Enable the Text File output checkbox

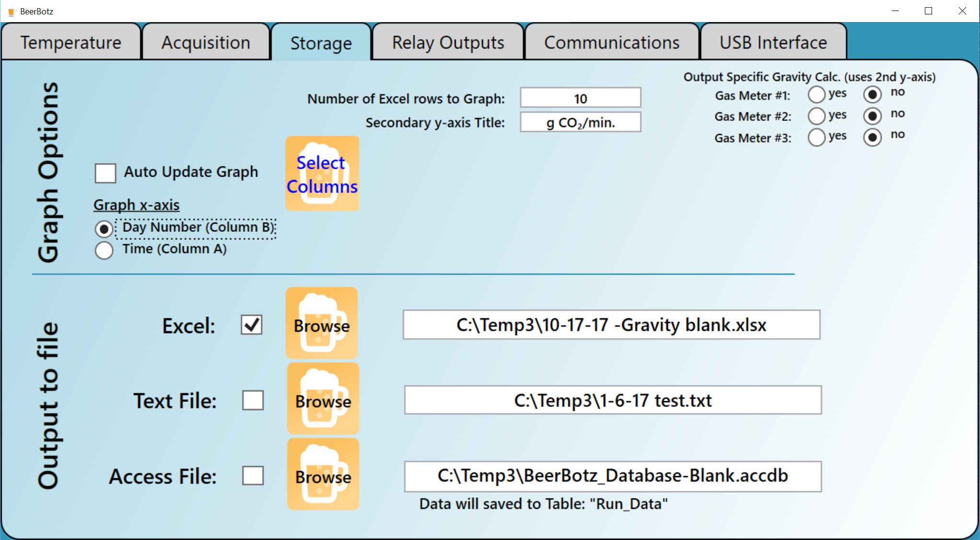(253, 400)
